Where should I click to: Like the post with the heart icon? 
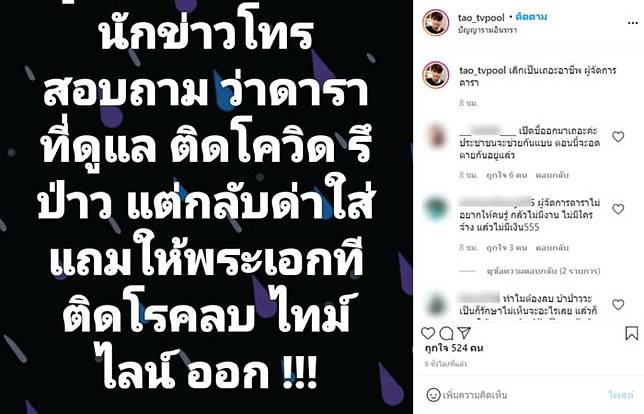point(428,333)
